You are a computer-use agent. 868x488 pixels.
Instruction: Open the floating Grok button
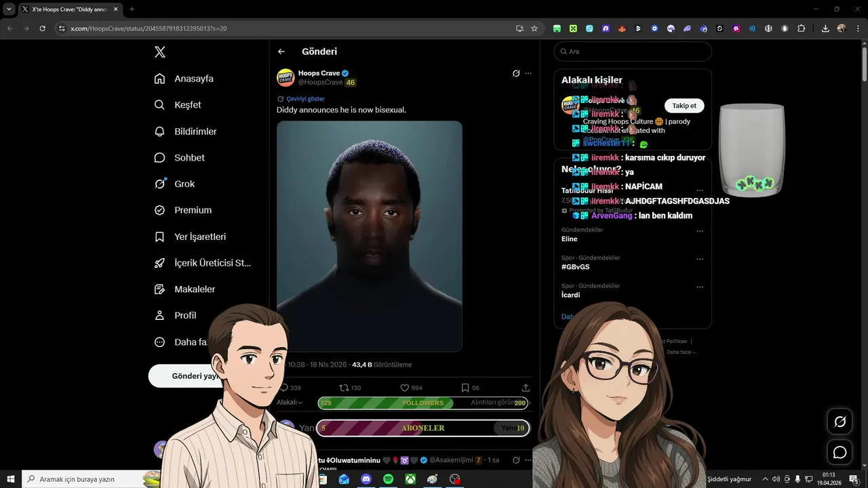(840, 422)
